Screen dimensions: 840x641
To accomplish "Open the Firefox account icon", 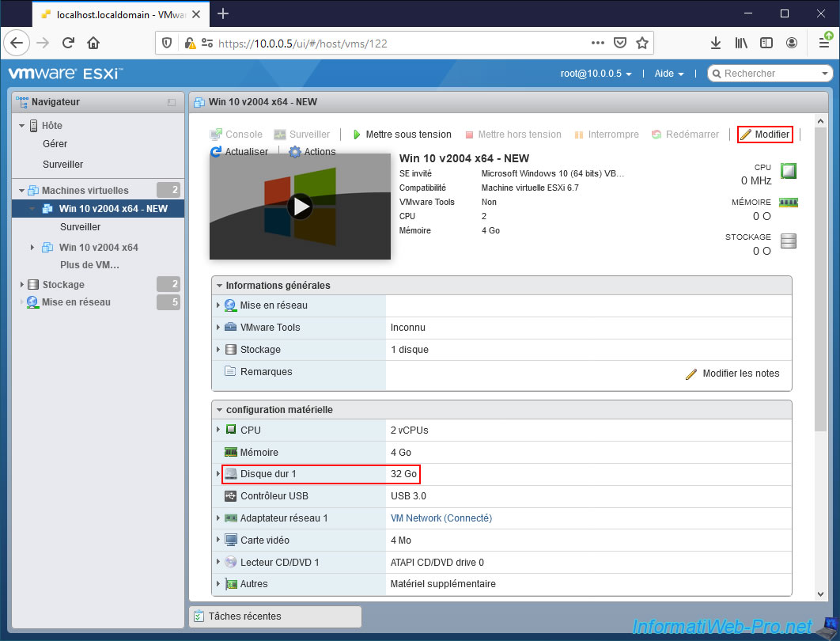I will point(792,43).
